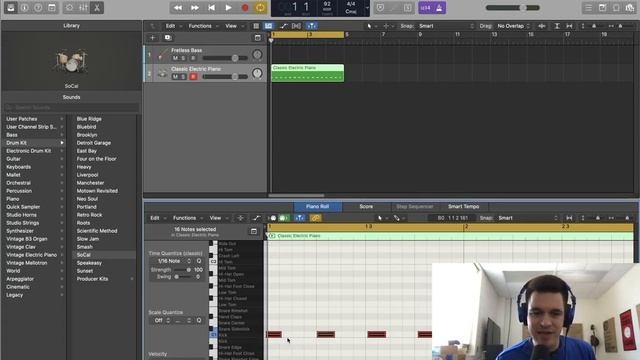
Task: Click the Rewind transport button
Action: 178,8
